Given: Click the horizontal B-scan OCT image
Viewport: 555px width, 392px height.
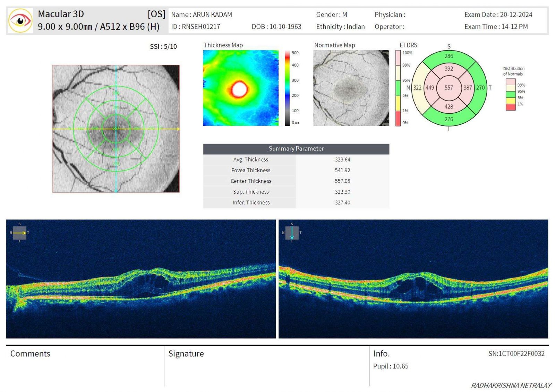Looking at the screenshot, I should [141, 279].
